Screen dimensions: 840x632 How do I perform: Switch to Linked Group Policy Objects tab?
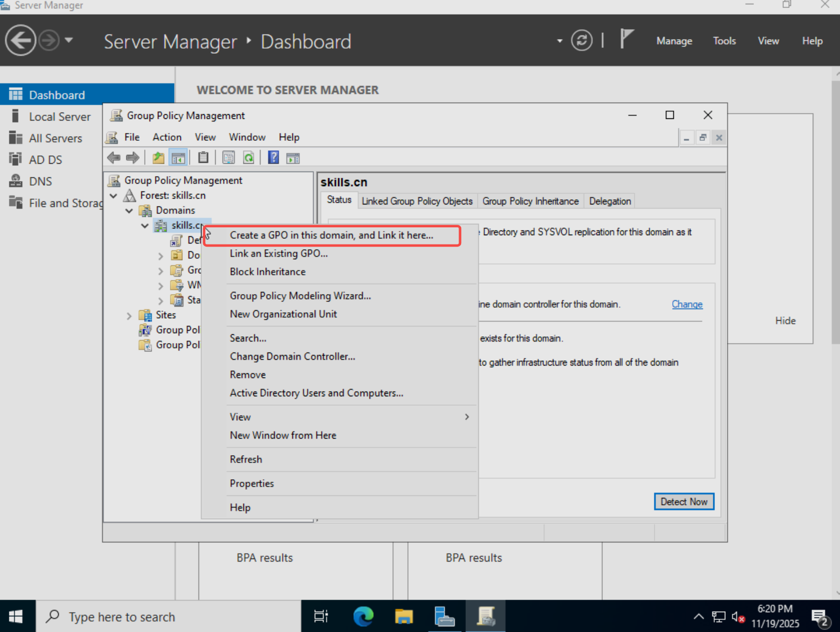(x=417, y=201)
